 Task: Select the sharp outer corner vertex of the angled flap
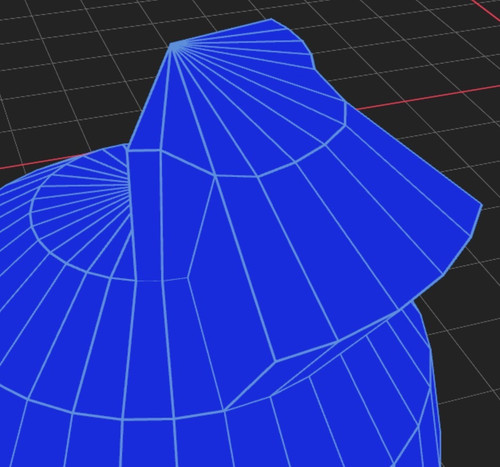point(482,205)
